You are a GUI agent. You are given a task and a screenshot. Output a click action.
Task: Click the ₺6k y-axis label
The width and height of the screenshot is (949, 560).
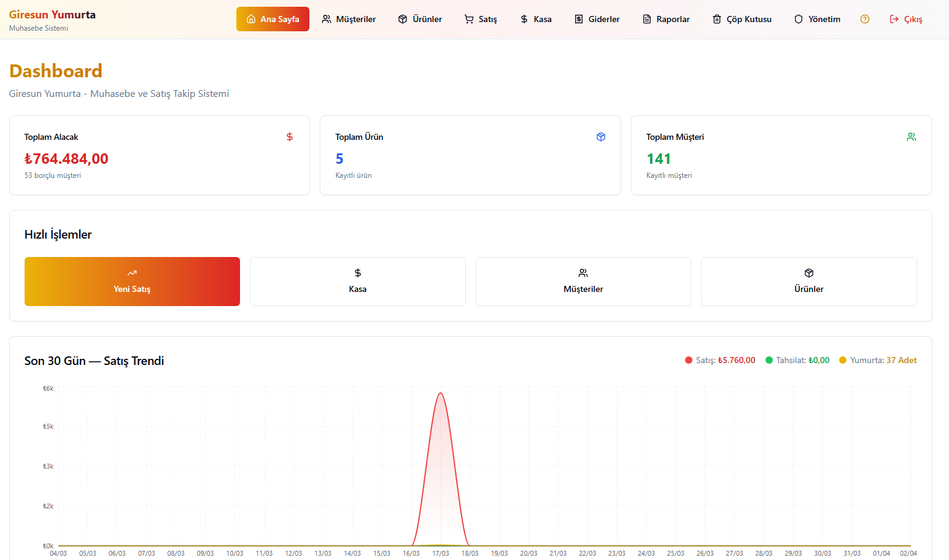48,388
